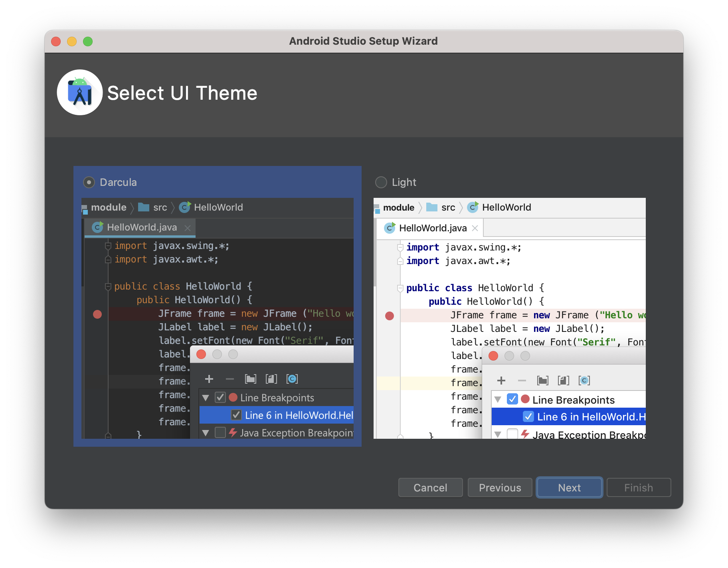Click the HelloWorld class breadcrumb in Light preview
The height and width of the screenshot is (568, 728).
point(499,207)
